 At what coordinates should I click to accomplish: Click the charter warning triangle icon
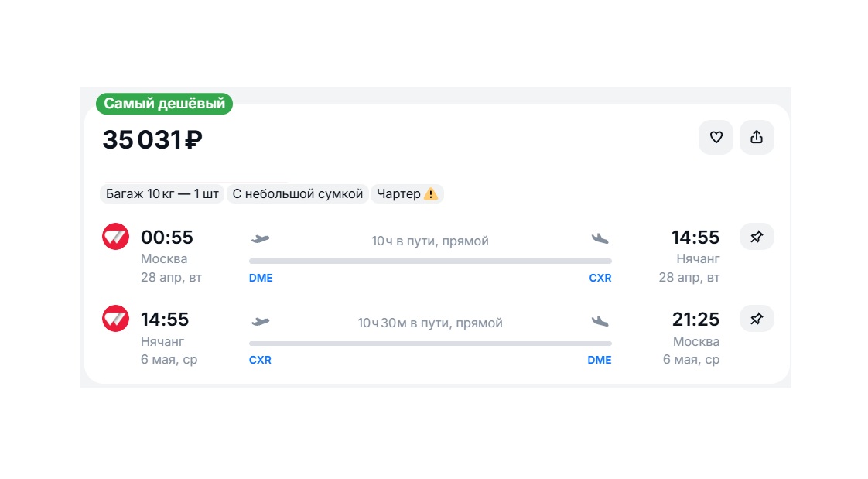431,194
